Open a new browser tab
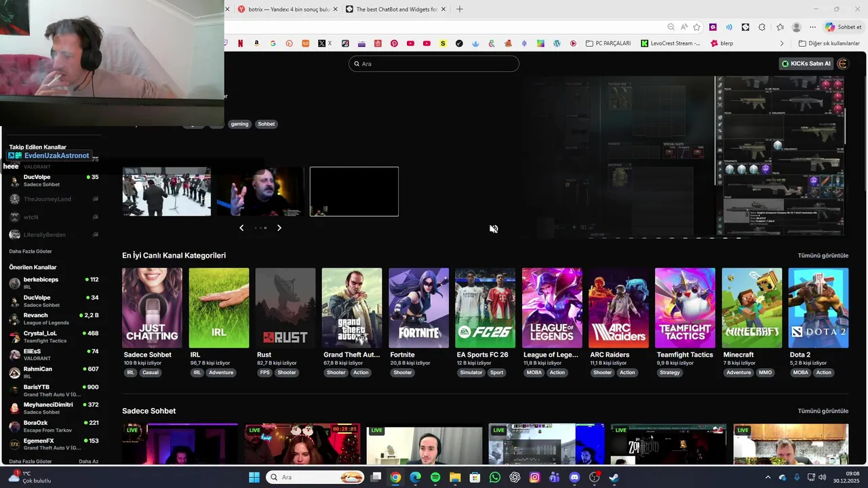Viewport: 868px width, 488px height. tap(460, 9)
